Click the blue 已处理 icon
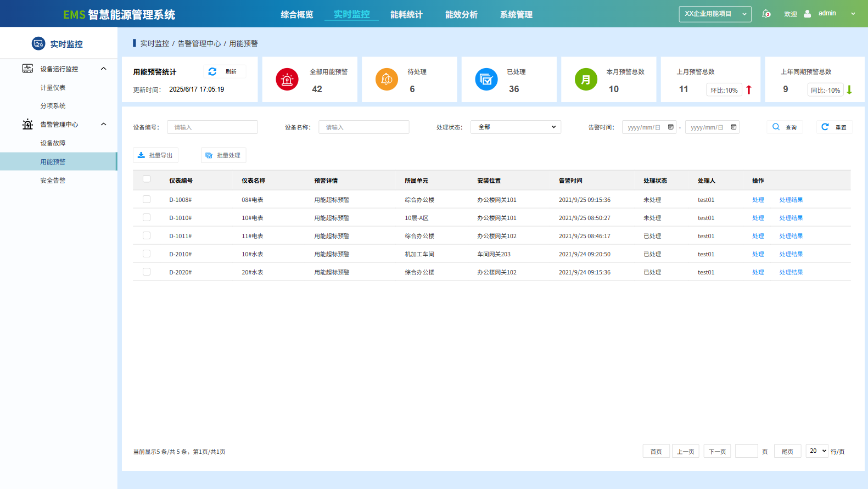This screenshot has height=489, width=868. coord(486,80)
